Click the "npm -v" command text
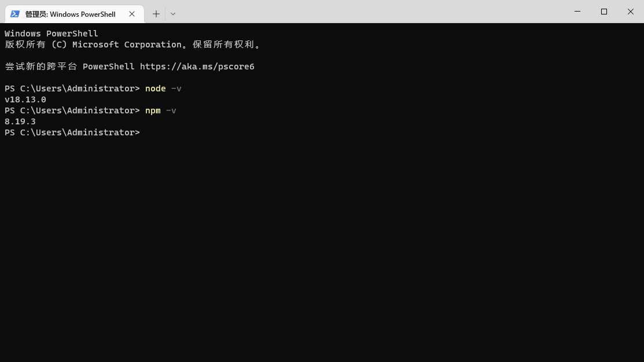 pos(161,110)
